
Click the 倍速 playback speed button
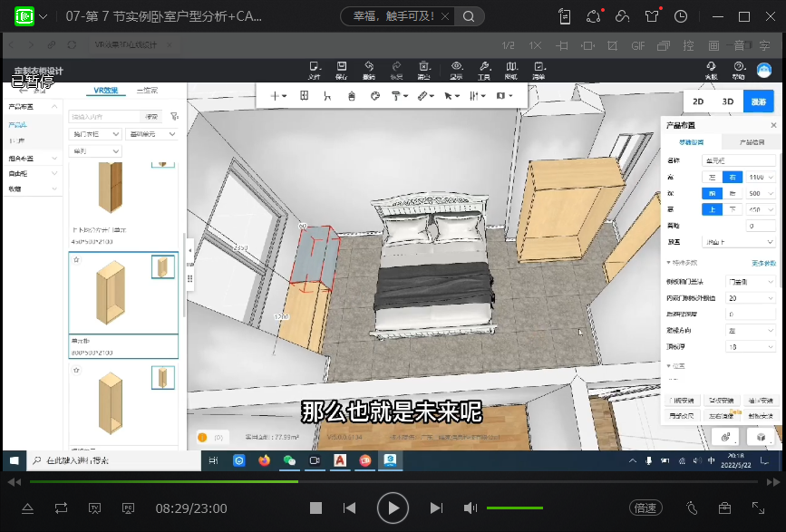click(x=645, y=508)
